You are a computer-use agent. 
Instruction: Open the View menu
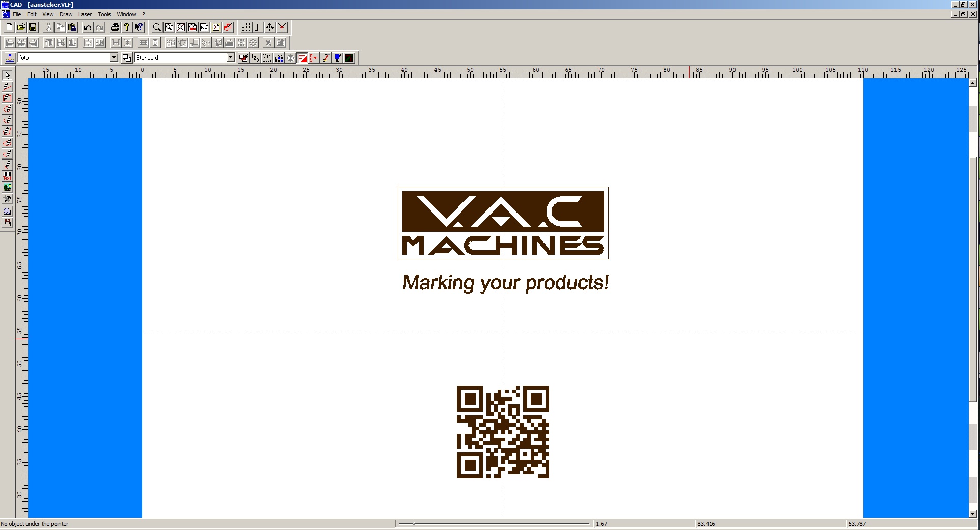click(48, 14)
